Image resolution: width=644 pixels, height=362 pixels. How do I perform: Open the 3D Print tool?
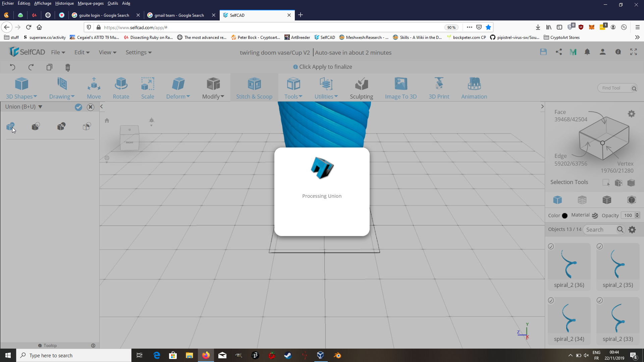[x=439, y=88]
